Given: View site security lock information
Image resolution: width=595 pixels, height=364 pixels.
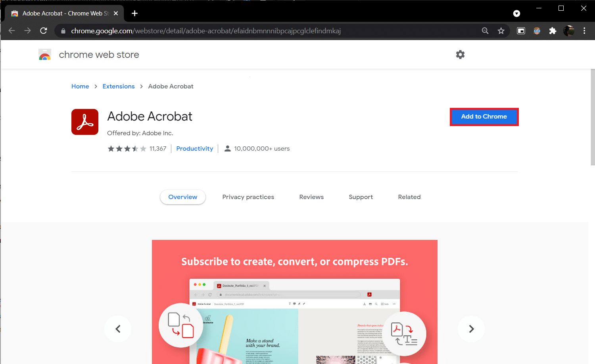Looking at the screenshot, I should [x=63, y=31].
